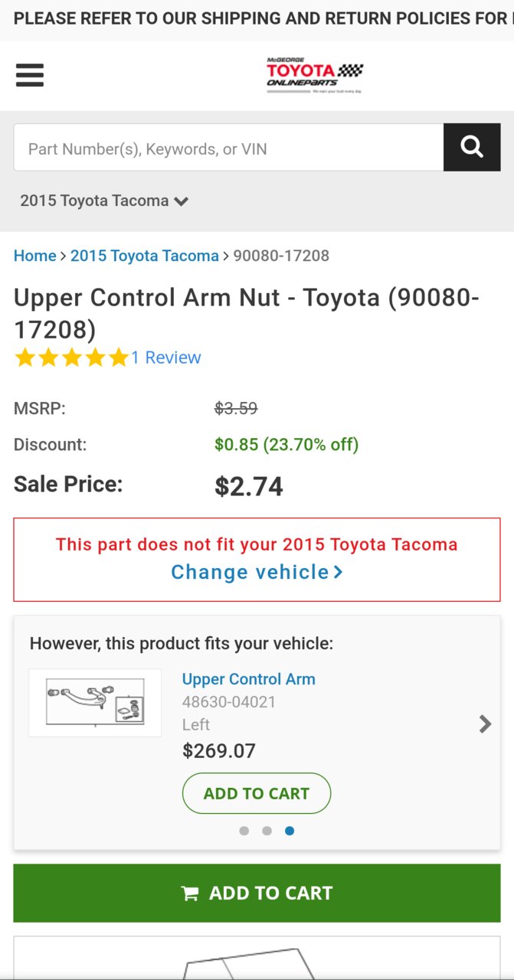This screenshot has height=980, width=514.
Task: Focus the part number search field
Action: (228, 147)
